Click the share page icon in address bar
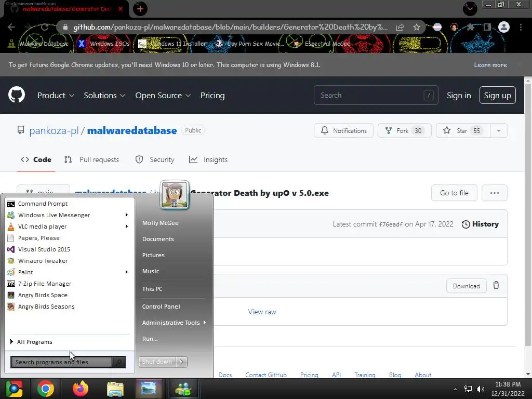Screen dimensions: 532x399 click(x=401, y=27)
